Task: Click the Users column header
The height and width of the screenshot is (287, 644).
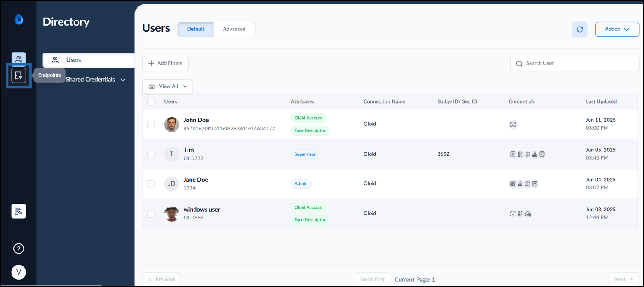Action: (171, 102)
